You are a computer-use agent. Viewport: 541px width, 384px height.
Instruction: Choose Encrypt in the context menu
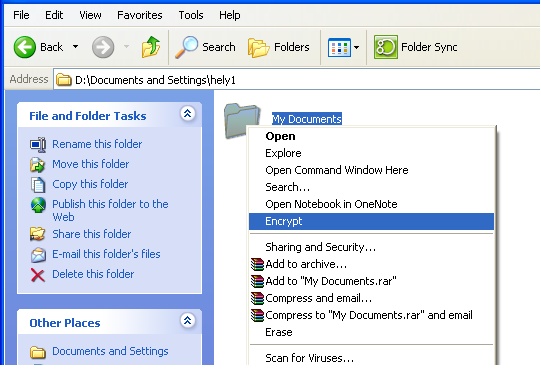tap(371, 221)
